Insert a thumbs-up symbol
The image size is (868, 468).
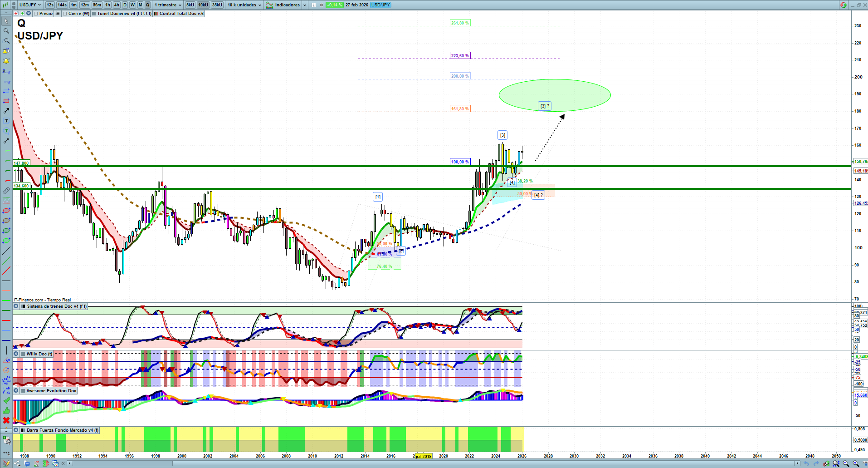[6, 410]
